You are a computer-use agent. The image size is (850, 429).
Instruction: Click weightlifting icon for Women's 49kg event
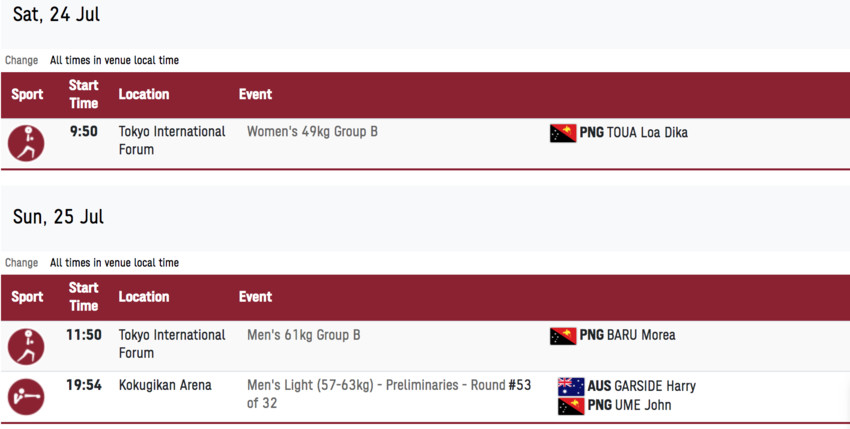(26, 143)
